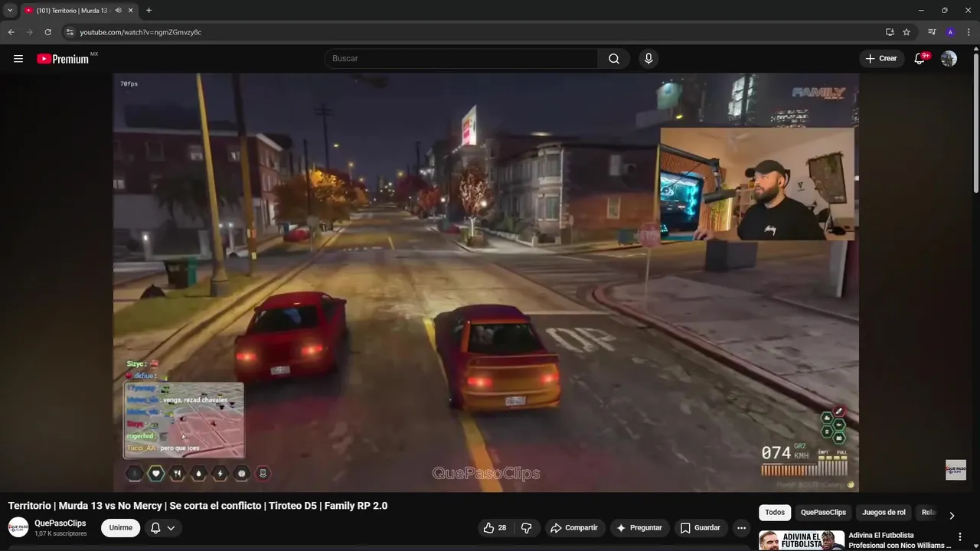The width and height of the screenshot is (980, 551).
Task: Save the video with Guardar
Action: [701, 527]
